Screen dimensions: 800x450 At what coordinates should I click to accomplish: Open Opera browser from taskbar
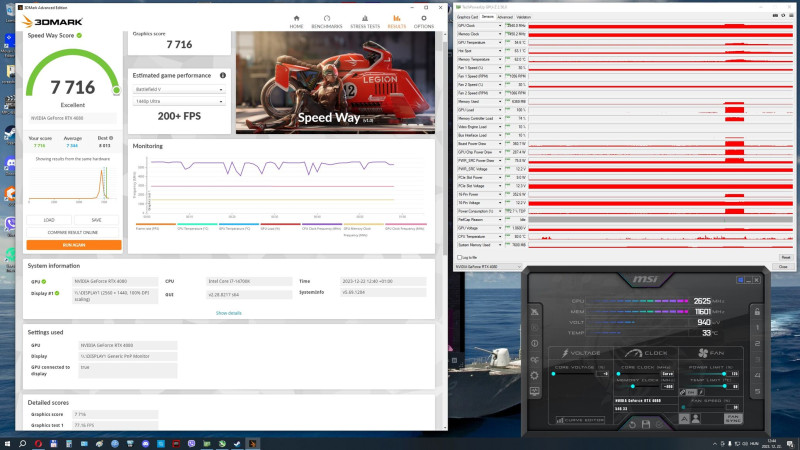coord(38,444)
